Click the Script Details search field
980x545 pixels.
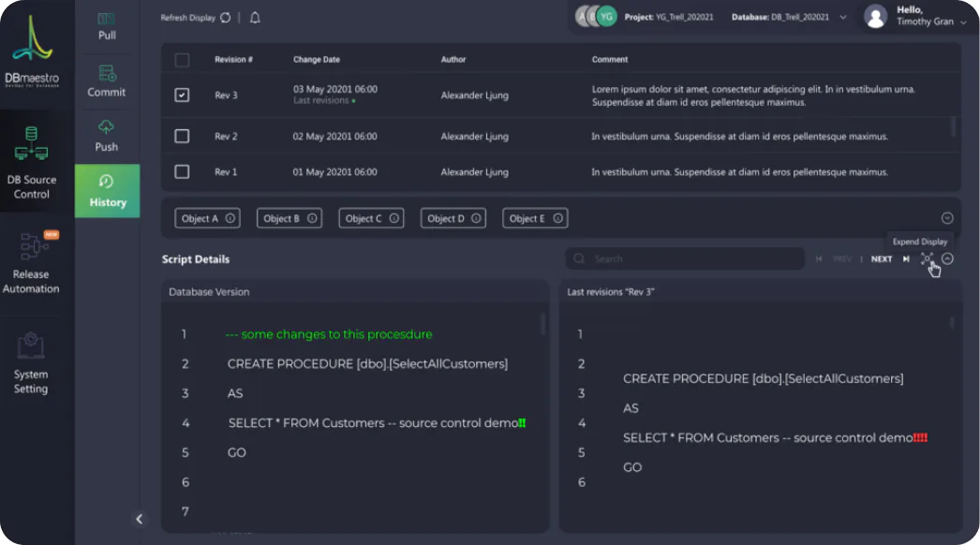pos(685,258)
